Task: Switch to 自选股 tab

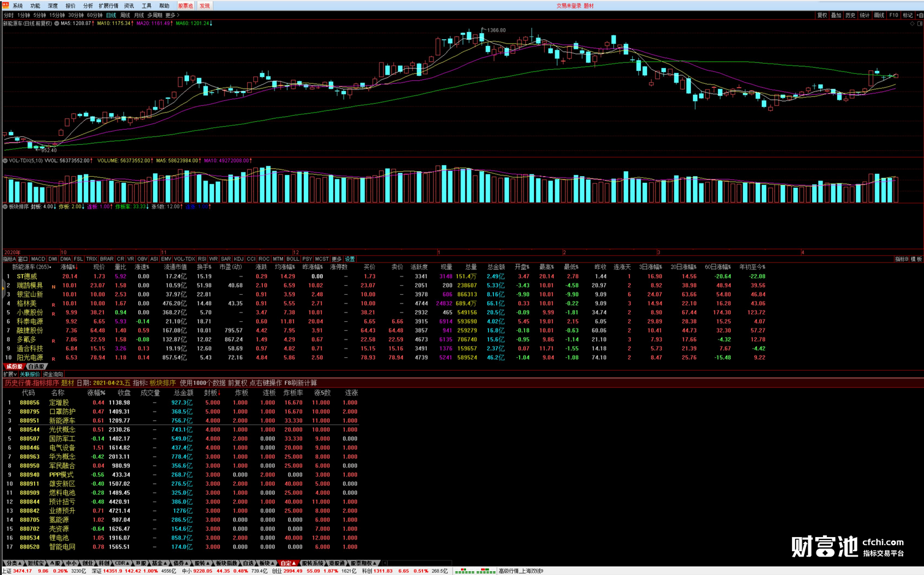Action: point(36,367)
